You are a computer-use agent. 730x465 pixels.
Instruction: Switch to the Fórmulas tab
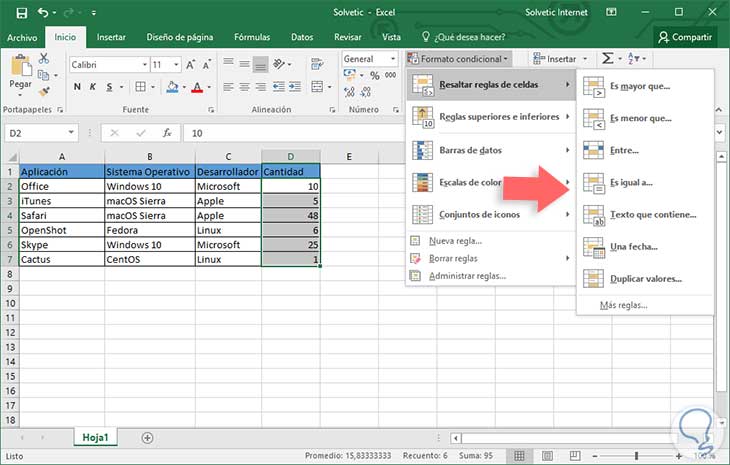coord(252,37)
